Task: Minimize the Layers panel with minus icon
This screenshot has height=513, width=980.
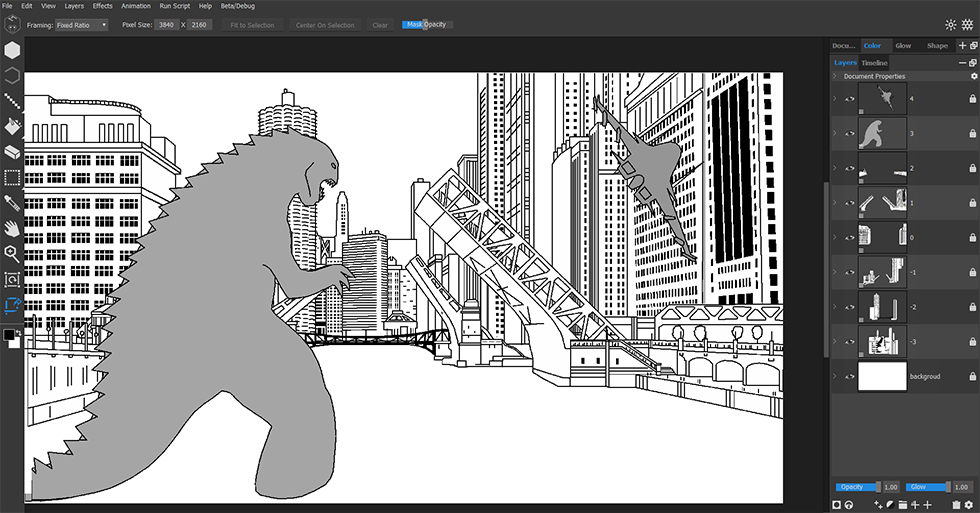Action: pos(962,63)
